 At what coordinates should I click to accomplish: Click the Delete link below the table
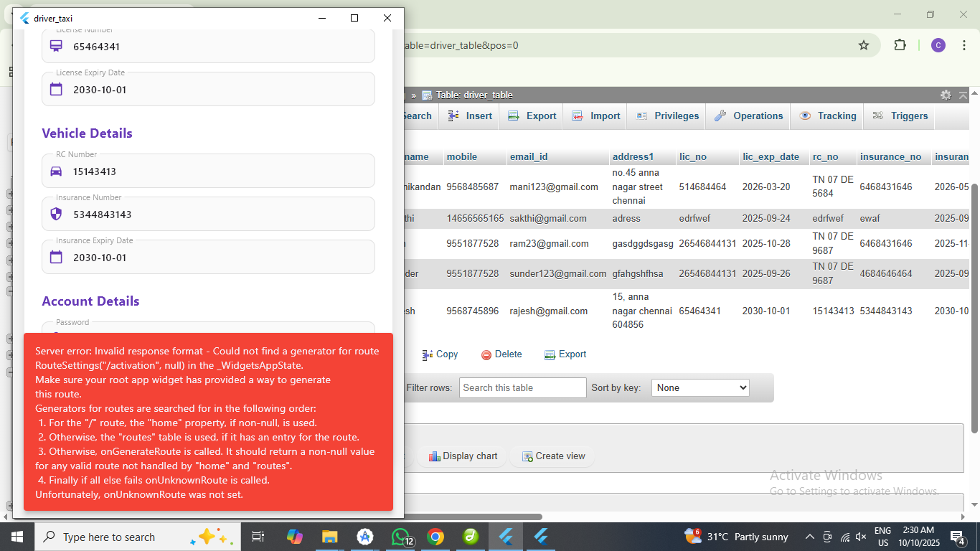pos(501,354)
